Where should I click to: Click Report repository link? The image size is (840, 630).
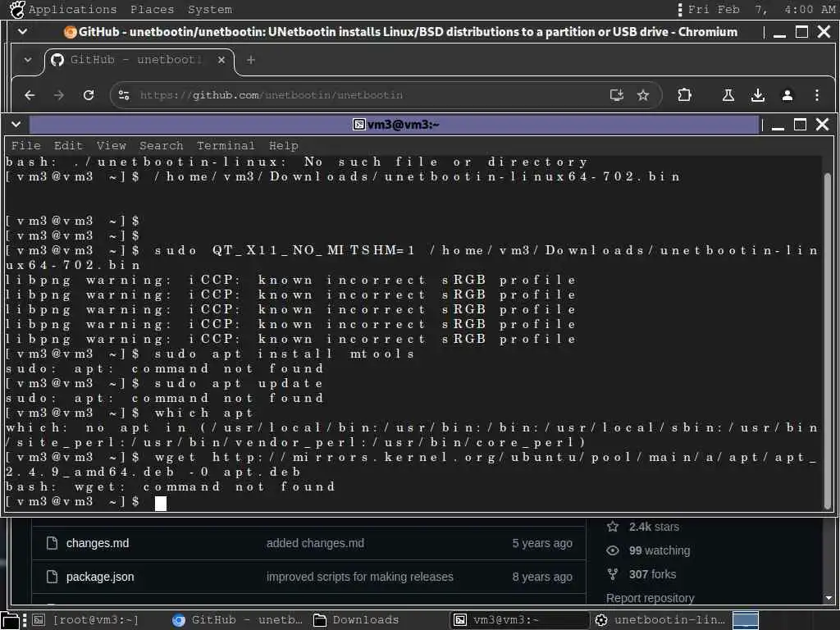[650, 598]
